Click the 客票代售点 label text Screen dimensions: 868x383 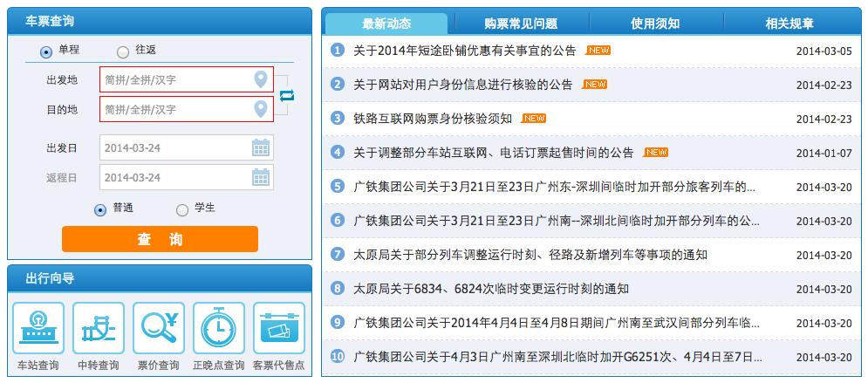[279, 366]
